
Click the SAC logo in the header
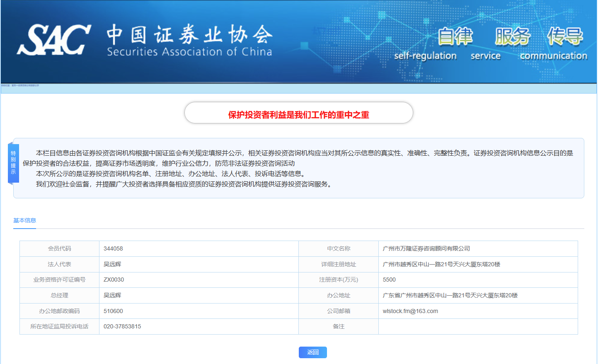tap(54, 40)
